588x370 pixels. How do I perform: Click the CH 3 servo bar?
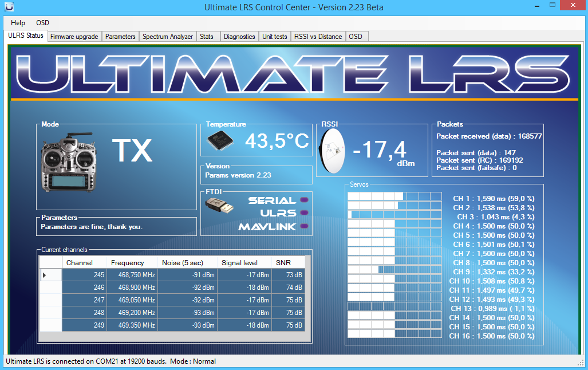pos(394,215)
